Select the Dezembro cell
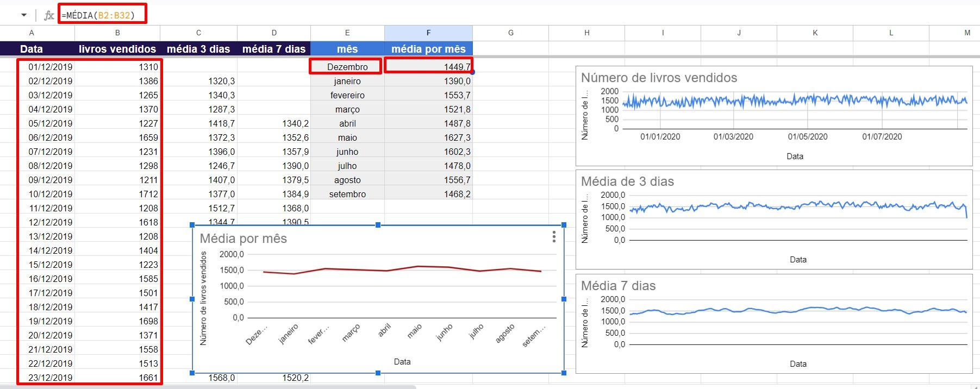The width and height of the screenshot is (980, 389). (x=347, y=67)
